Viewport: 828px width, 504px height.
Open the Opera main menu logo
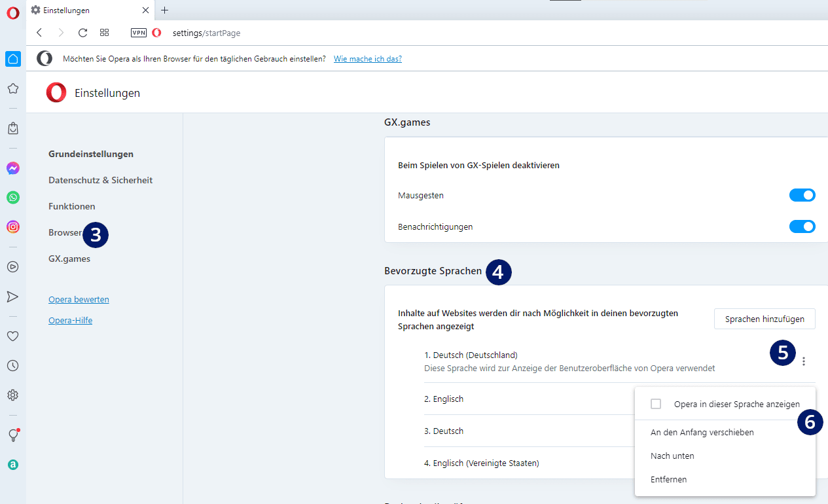pos(13,12)
